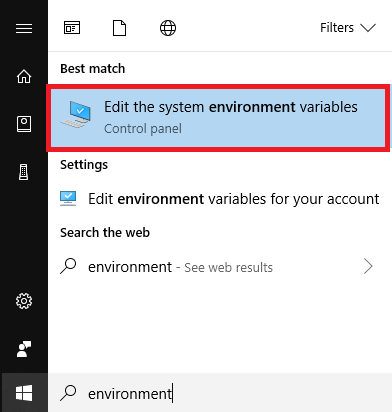The image size is (392, 412).
Task: Open the Settings gear in the sidebar
Action: point(24,301)
